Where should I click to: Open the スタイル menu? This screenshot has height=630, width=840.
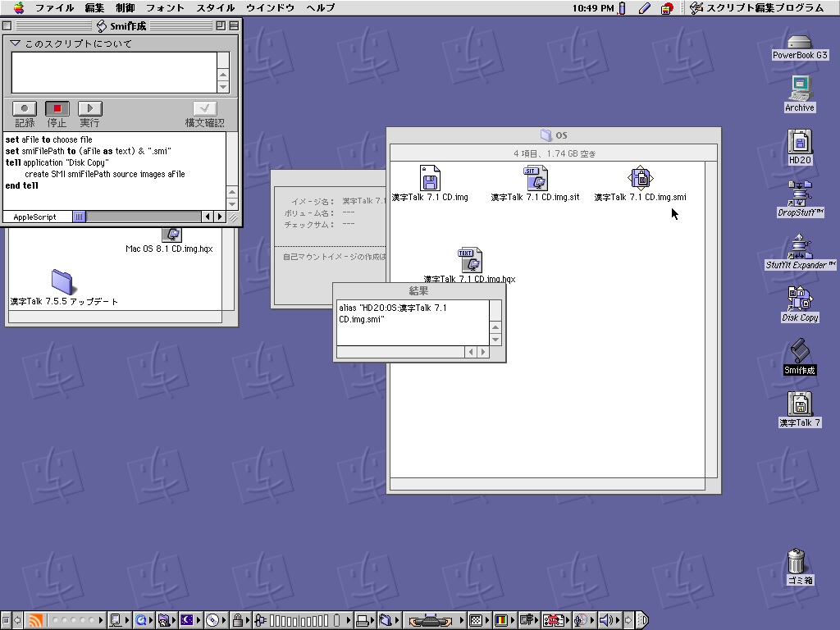[216, 7]
